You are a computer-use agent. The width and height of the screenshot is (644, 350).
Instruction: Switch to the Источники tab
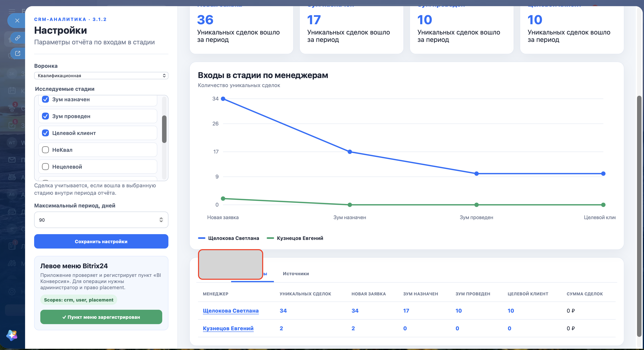[296, 274]
